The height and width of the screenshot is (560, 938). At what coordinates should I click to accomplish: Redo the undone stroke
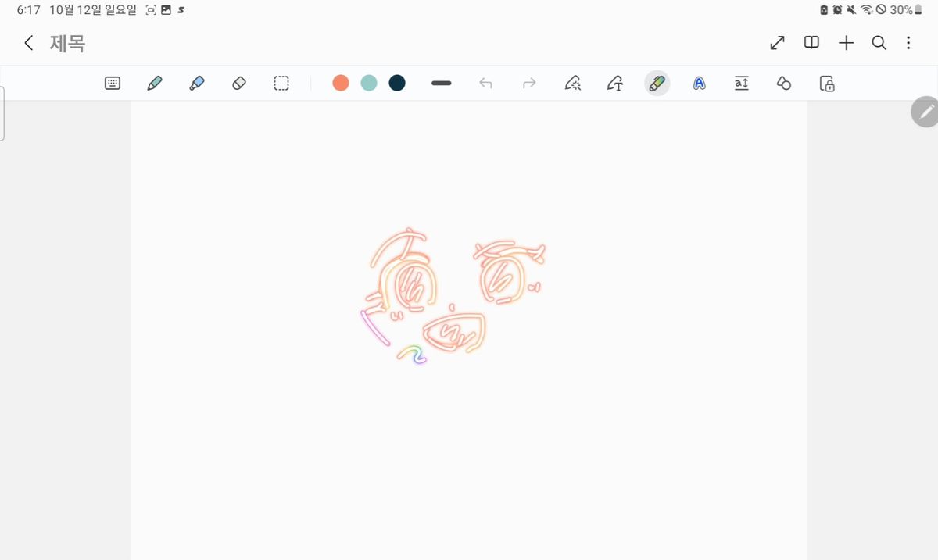tap(529, 83)
